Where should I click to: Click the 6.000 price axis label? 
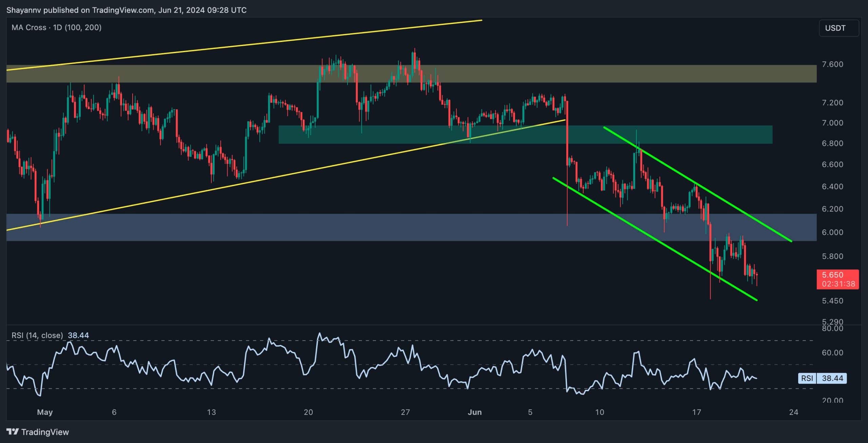[832, 232]
